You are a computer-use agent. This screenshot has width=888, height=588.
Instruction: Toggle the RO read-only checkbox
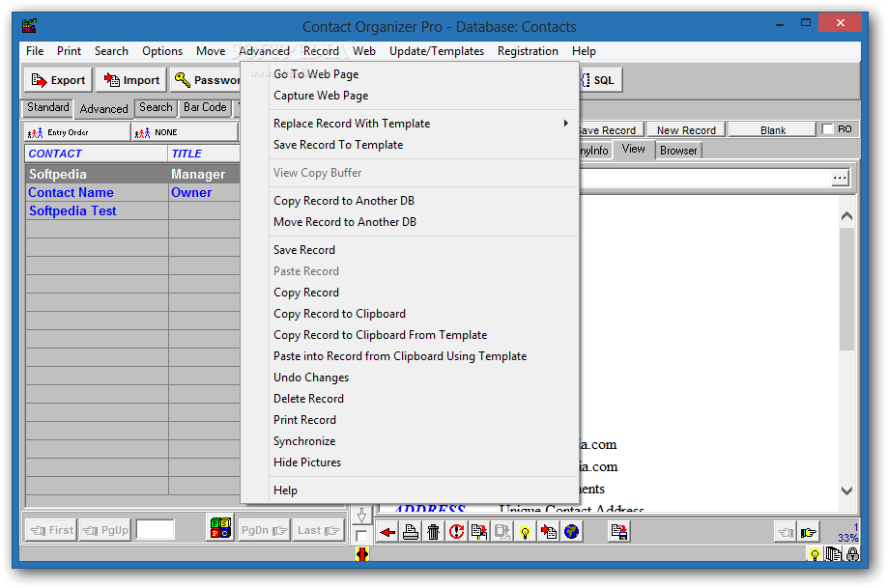pos(828,129)
